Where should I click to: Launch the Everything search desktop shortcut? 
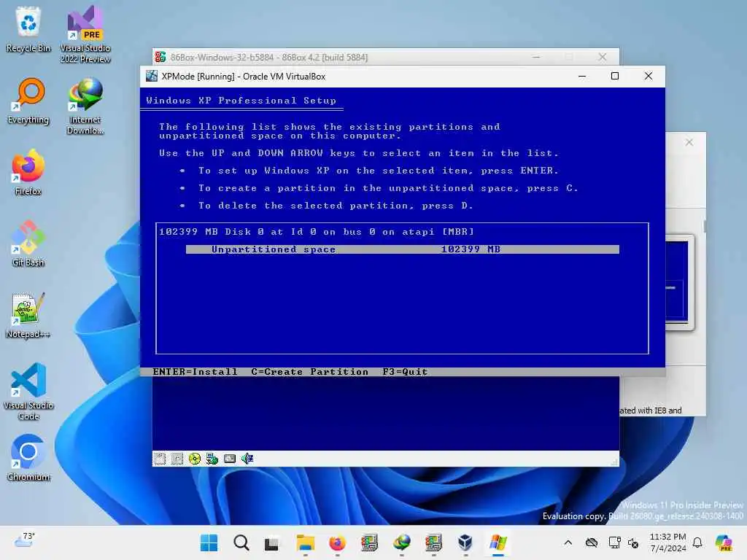click(28, 101)
